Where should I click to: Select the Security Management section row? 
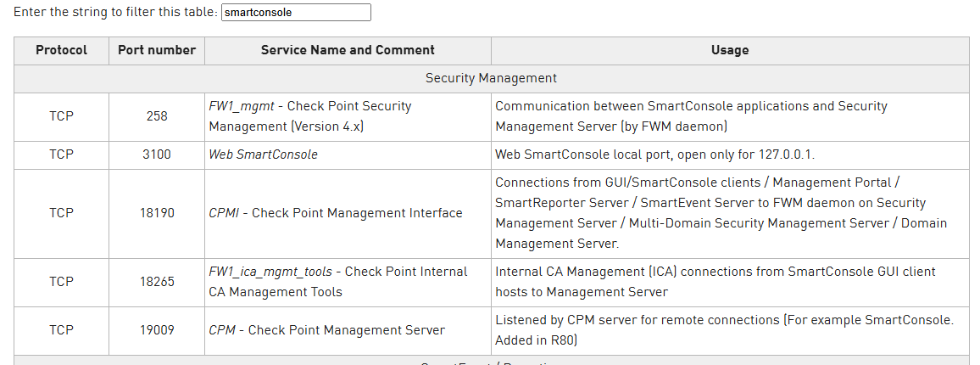491,78
